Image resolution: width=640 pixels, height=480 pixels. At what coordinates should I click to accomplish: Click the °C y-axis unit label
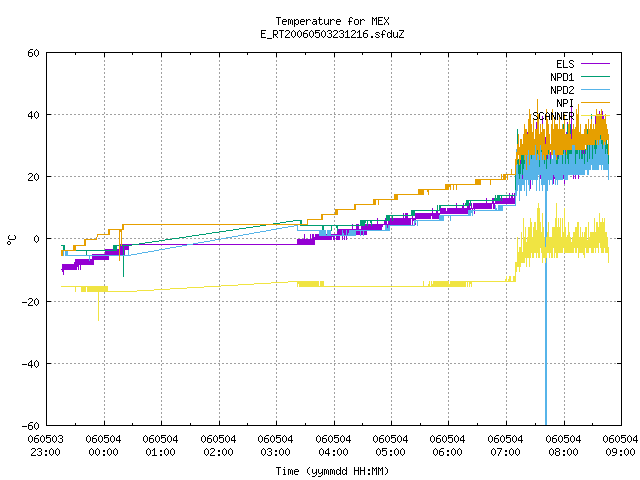[11, 240]
